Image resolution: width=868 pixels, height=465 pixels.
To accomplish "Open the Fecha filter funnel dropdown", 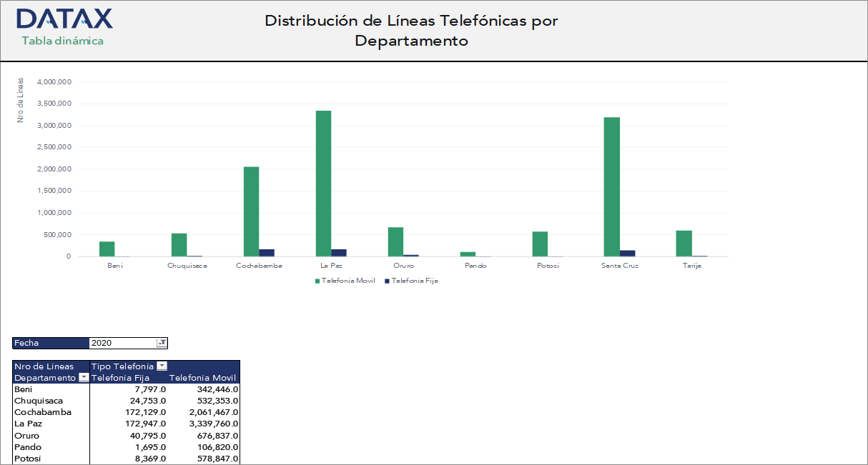I will coord(162,343).
